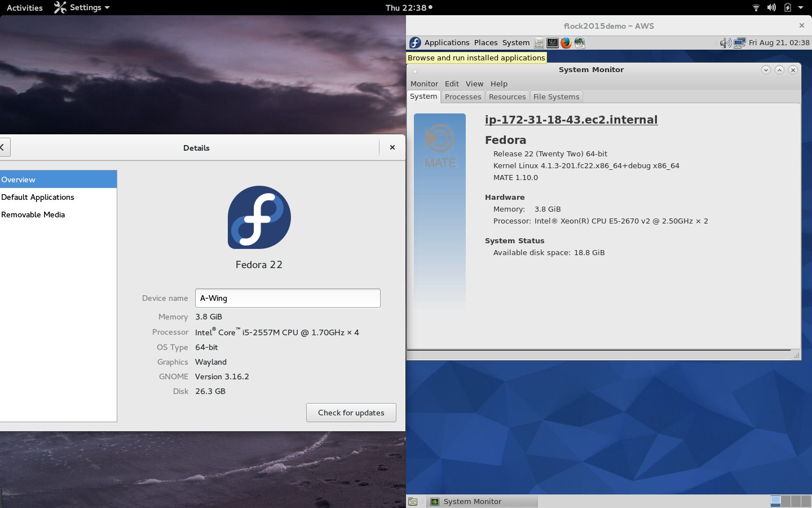Viewport: 812px width, 508px height.
Task: Click the MATE clock Fri Aug 21, 02:38
Action: point(779,43)
